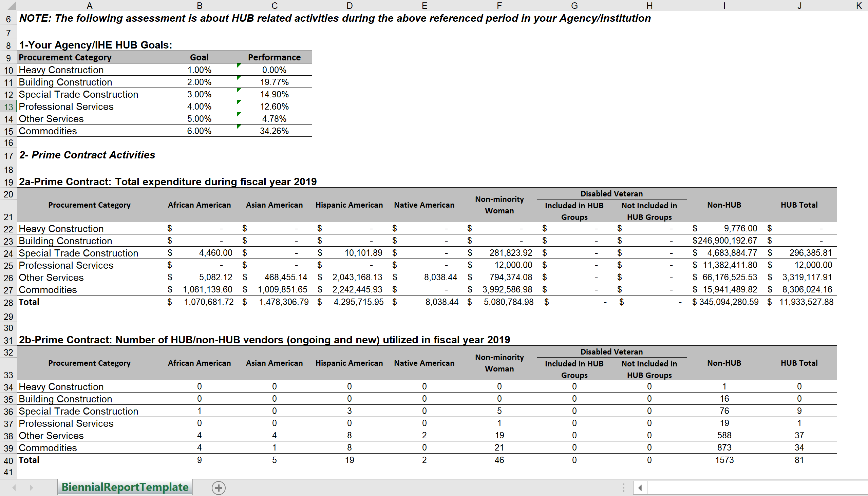The height and width of the screenshot is (496, 868).
Task: Click Commodities performance 34.26% cell
Action: point(275,131)
